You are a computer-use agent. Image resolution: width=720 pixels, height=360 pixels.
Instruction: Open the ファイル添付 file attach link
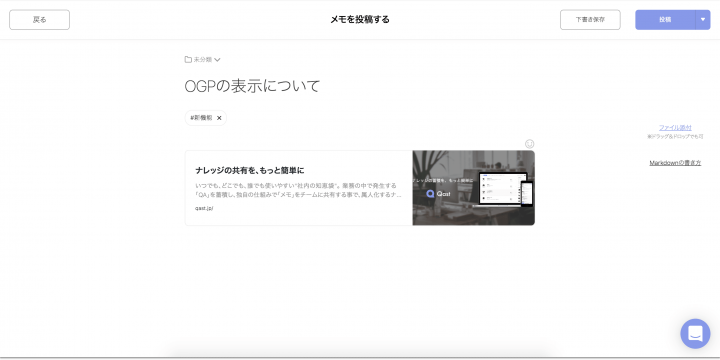(675, 128)
